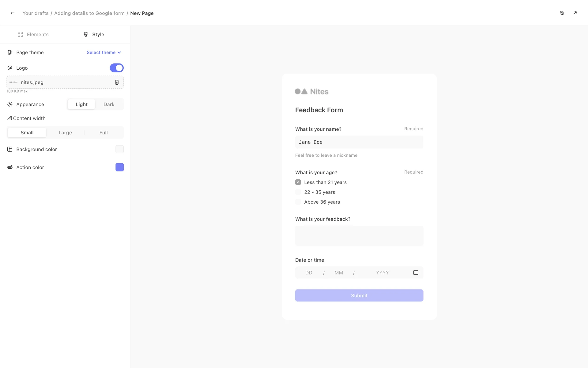588x368 pixels.
Task: Click the Appearance sun icon
Action: click(x=10, y=104)
